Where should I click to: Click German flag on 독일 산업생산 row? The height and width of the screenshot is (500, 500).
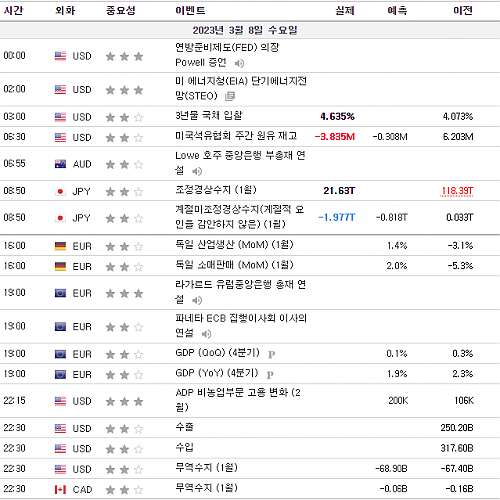60,246
